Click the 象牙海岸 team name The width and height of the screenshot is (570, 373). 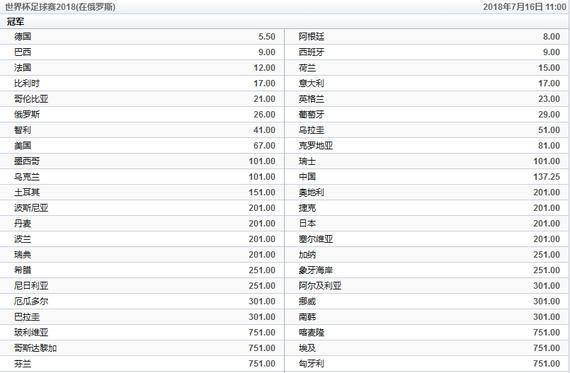pyautogui.click(x=316, y=270)
